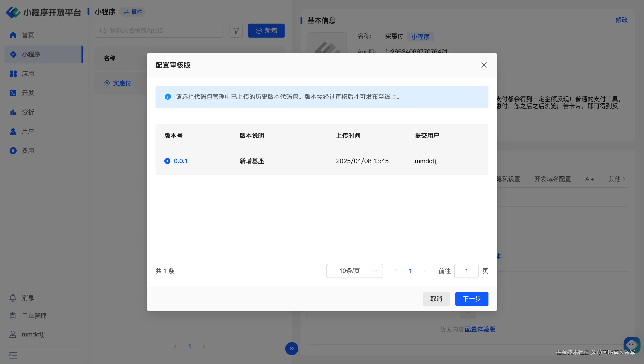Open the 应用 section in the sidebar
The width and height of the screenshot is (644, 364).
(x=13, y=74)
